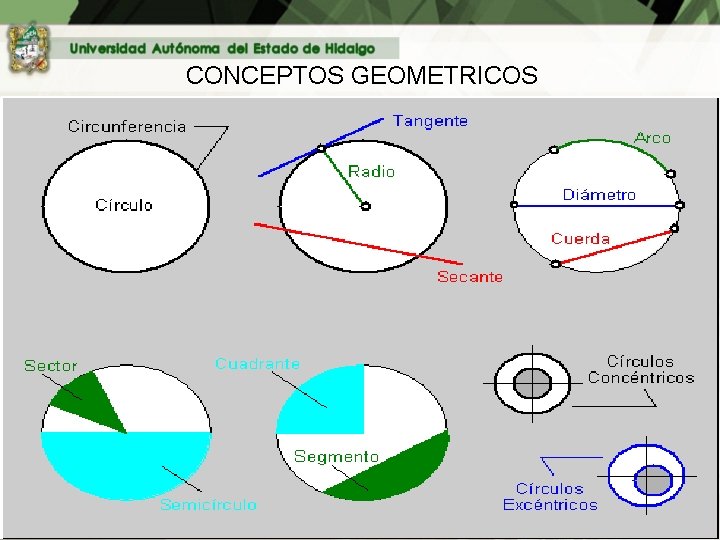Click the green 'Arco' label
This screenshot has height=540, width=720.
click(x=652, y=138)
